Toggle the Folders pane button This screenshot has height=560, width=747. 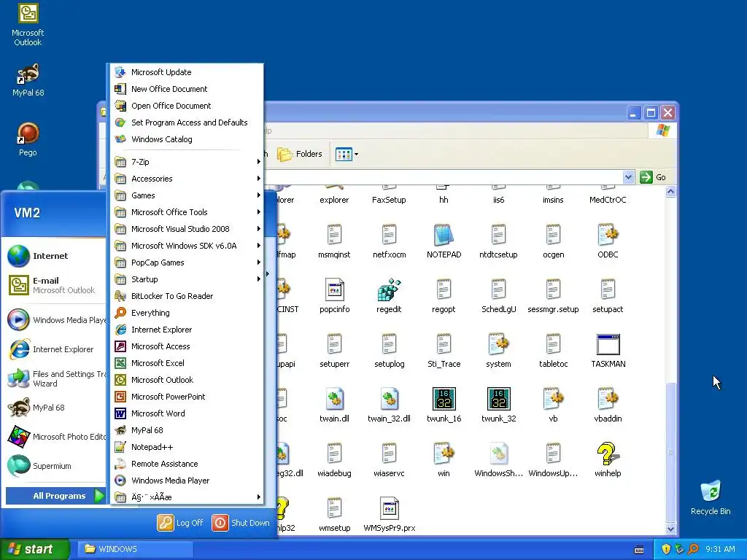[x=300, y=154]
